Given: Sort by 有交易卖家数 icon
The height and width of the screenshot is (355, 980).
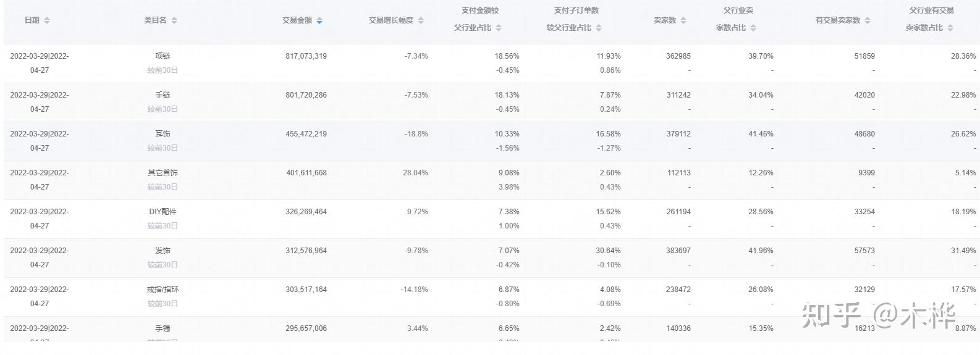Looking at the screenshot, I should click(x=868, y=20).
